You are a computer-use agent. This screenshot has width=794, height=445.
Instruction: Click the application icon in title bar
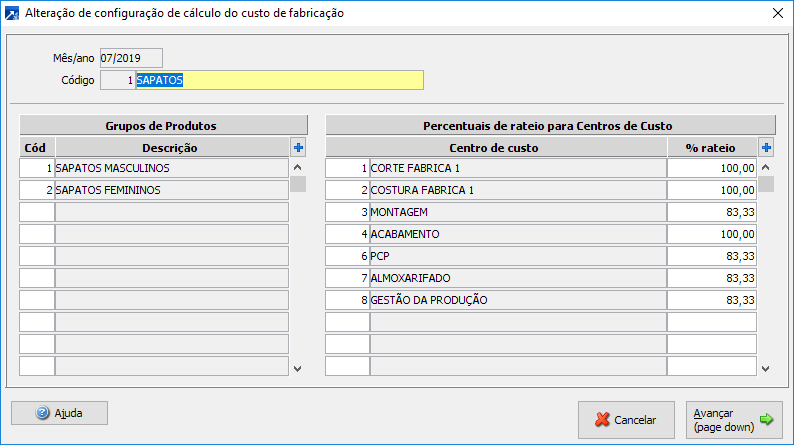12,13
